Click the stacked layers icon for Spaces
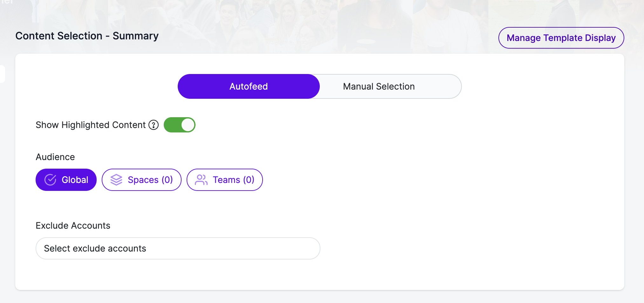 tap(116, 180)
